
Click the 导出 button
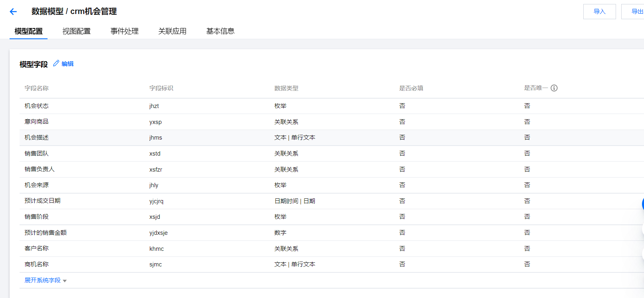pos(634,12)
